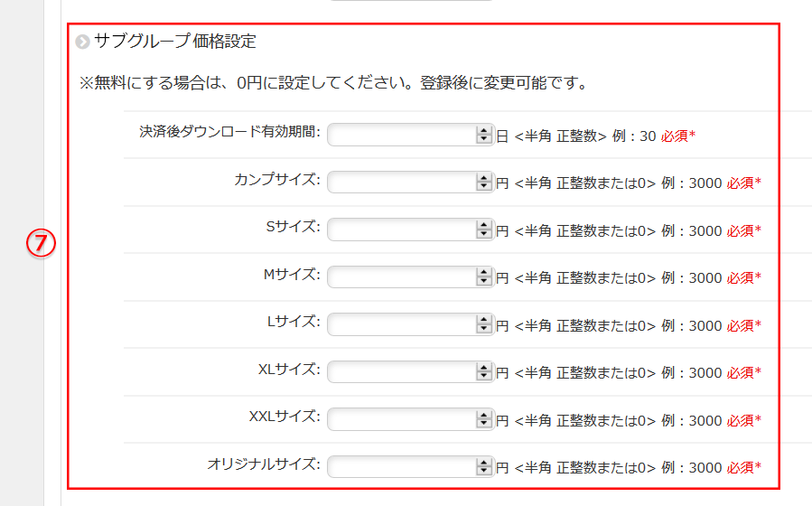This screenshot has width=812, height=506.
Task: Decrement the Lサイズ price spinner
Action: click(x=482, y=330)
